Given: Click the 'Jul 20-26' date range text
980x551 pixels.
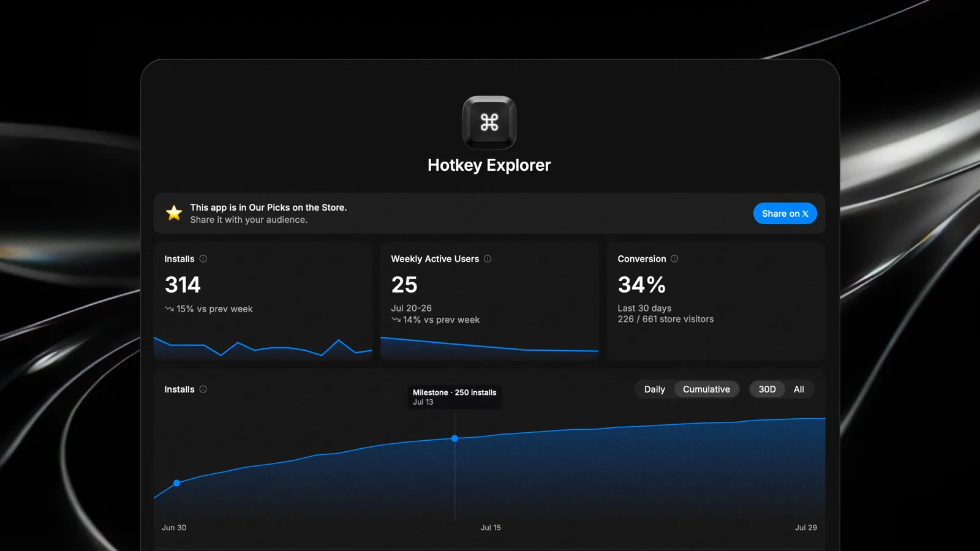Looking at the screenshot, I should tap(412, 308).
